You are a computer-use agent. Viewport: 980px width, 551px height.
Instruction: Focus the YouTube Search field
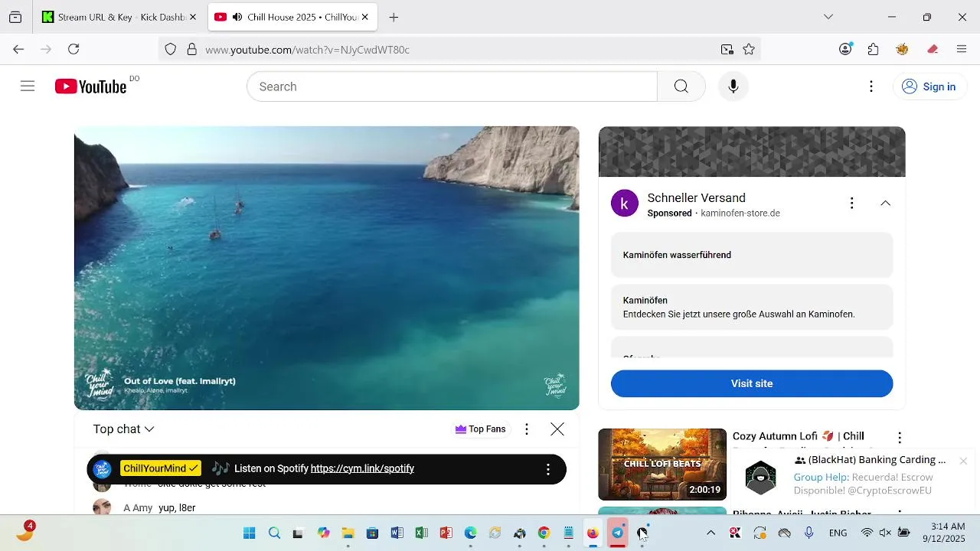tap(452, 86)
